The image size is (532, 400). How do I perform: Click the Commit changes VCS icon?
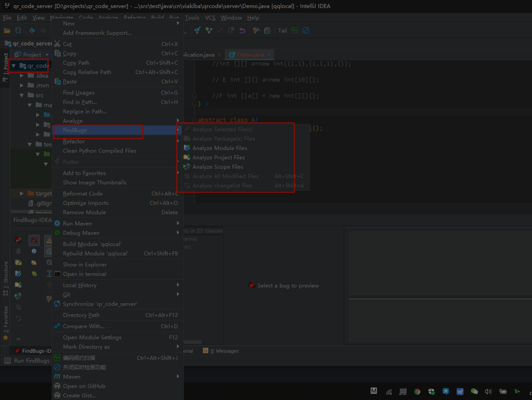pos(209,30)
